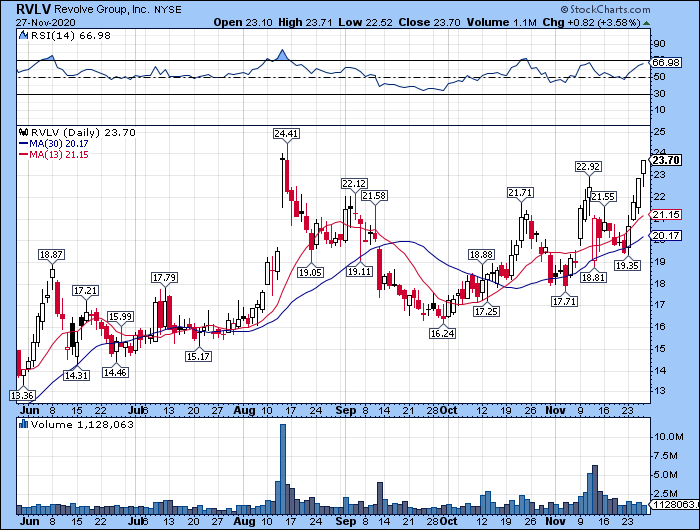Click the 2.5M volume axis label

[x=666, y=493]
